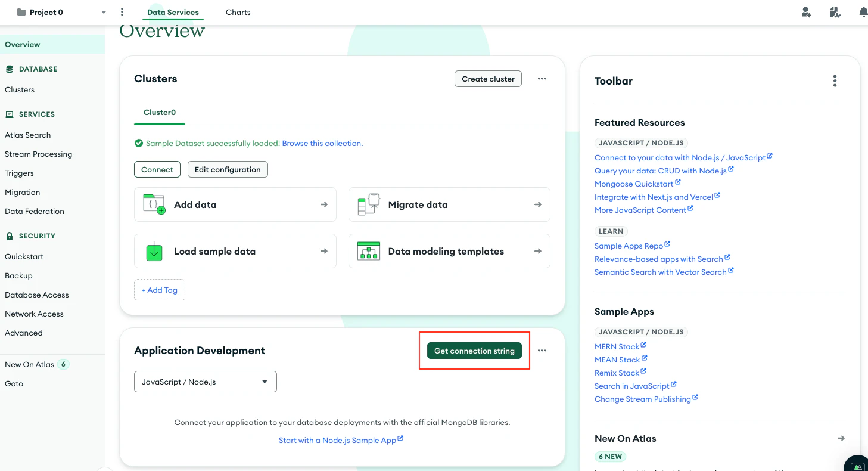Open Start with a Node.js Sample App link
The image size is (868, 471).
(341, 440)
